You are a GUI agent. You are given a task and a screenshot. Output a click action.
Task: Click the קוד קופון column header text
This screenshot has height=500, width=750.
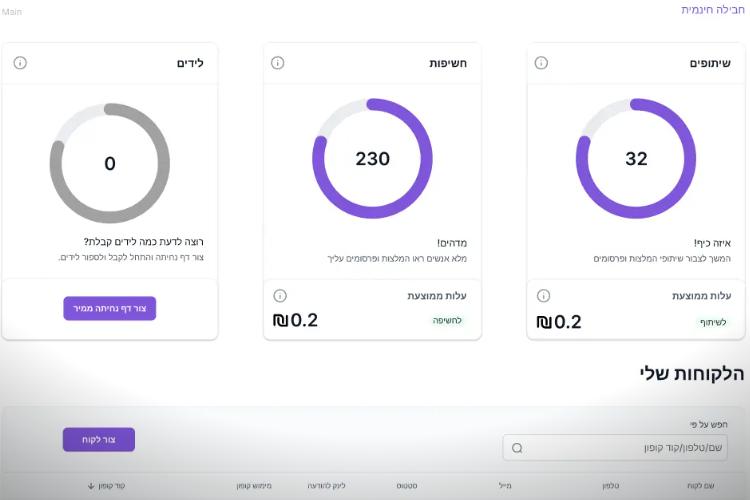click(x=111, y=486)
